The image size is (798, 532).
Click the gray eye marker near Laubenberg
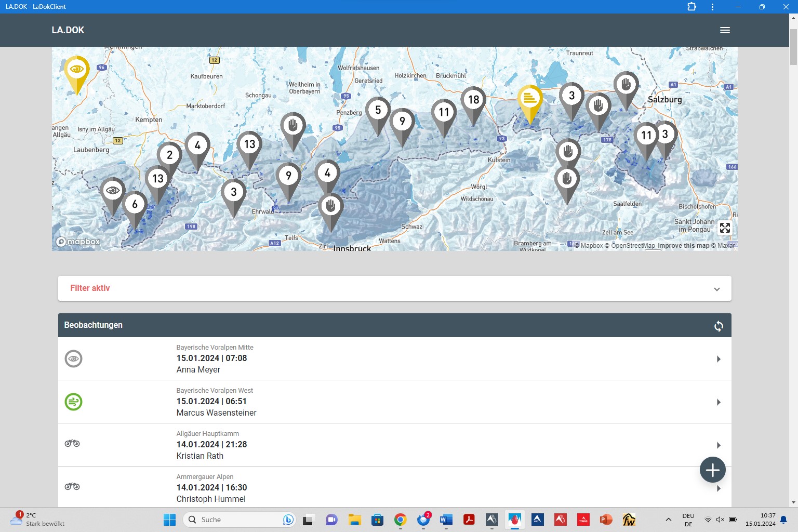pos(113,192)
